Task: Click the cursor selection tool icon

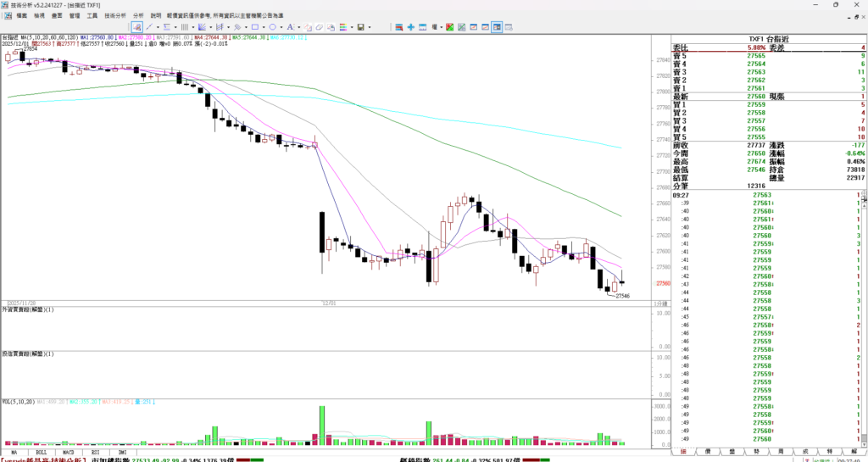Action: point(136,27)
